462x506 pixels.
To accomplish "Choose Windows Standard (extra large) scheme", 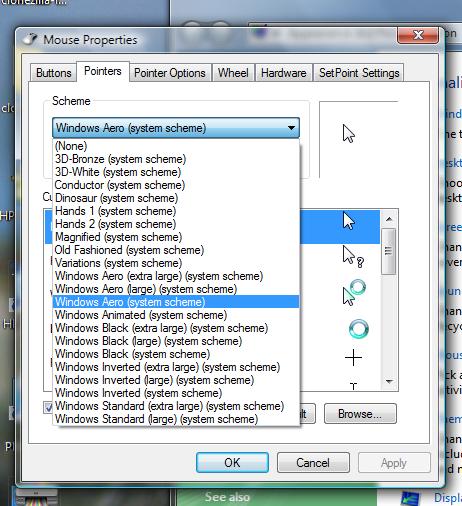I will (x=176, y=406).
